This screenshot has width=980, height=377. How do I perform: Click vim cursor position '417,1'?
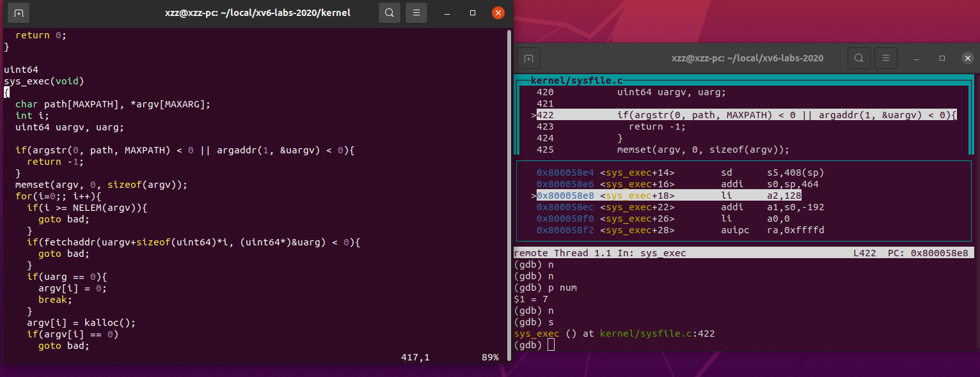(415, 357)
